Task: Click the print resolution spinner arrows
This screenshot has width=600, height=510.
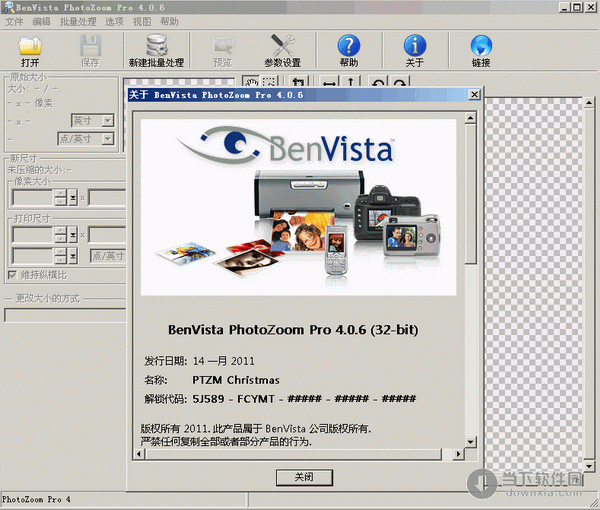Action: pyautogui.click(x=60, y=256)
